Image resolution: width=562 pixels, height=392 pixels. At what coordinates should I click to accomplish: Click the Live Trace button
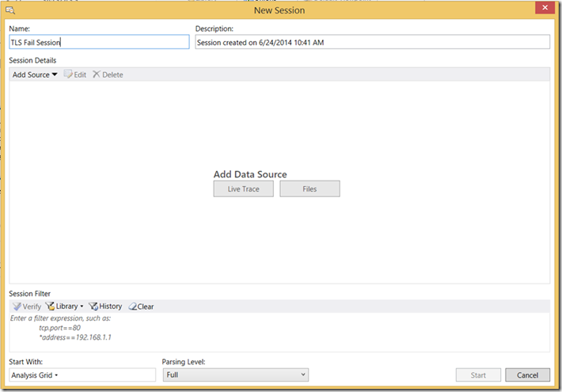(243, 188)
